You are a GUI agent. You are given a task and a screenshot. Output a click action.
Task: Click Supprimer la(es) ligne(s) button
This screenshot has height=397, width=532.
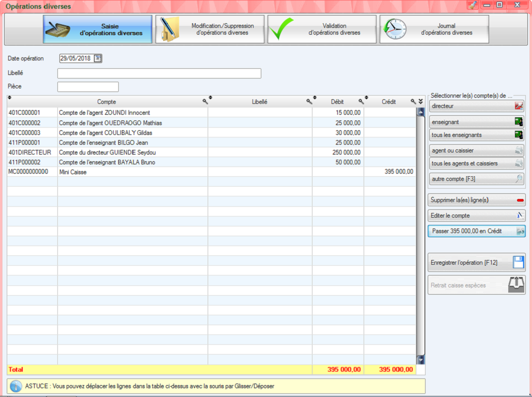pos(476,200)
